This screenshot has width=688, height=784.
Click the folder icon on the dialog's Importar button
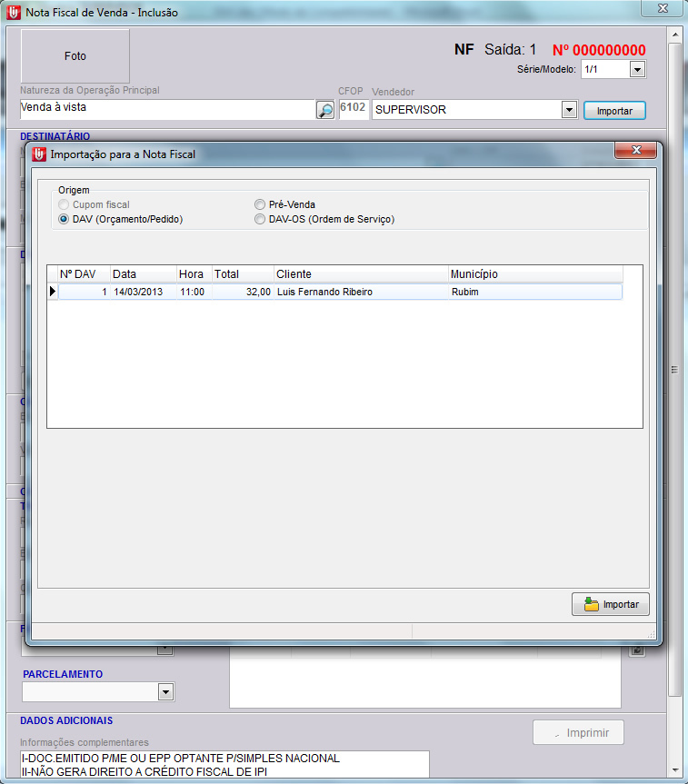(x=592, y=604)
